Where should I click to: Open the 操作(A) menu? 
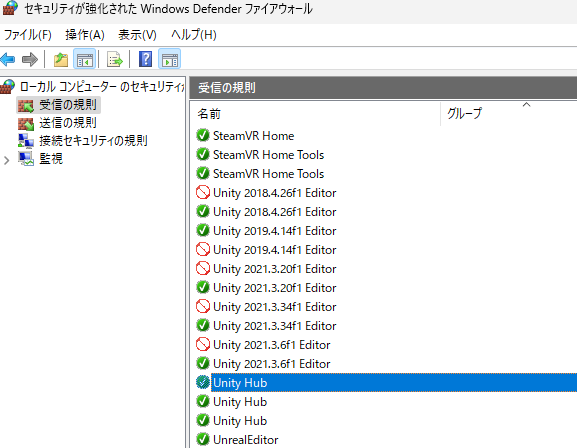click(85, 35)
